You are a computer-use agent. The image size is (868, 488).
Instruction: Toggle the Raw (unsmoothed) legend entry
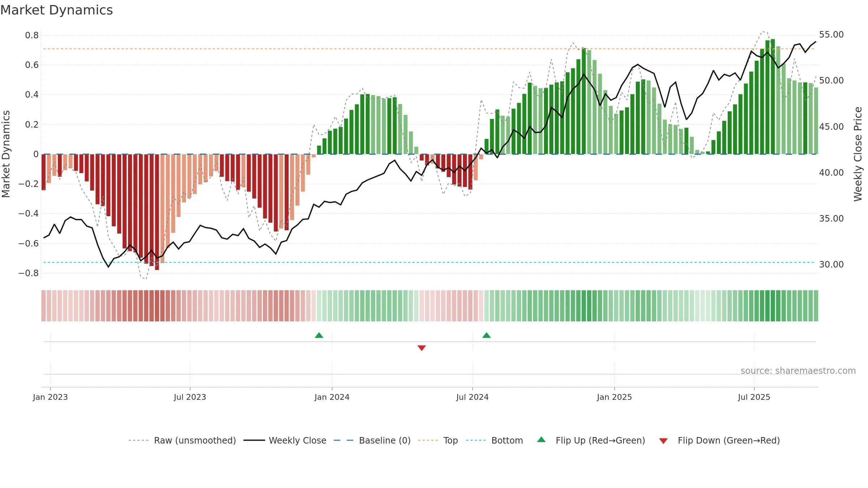(182, 440)
